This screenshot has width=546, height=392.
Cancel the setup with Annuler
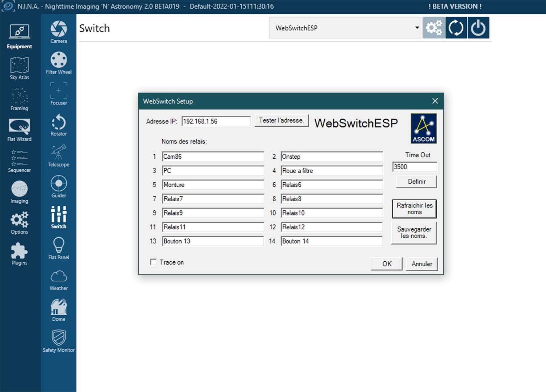click(x=422, y=264)
